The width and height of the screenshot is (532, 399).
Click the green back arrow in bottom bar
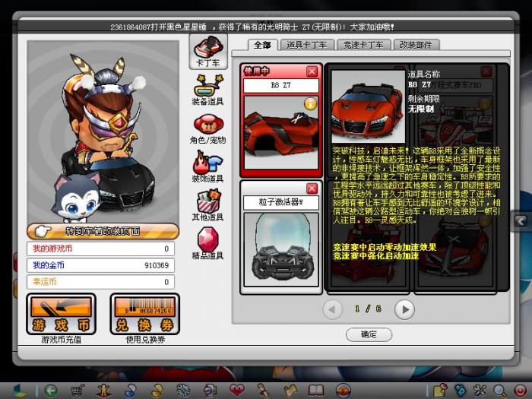click(51, 391)
